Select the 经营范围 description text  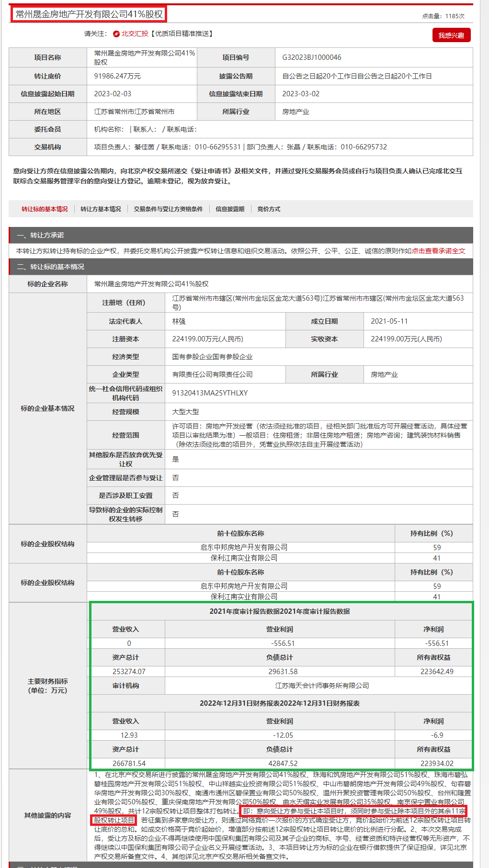click(319, 435)
